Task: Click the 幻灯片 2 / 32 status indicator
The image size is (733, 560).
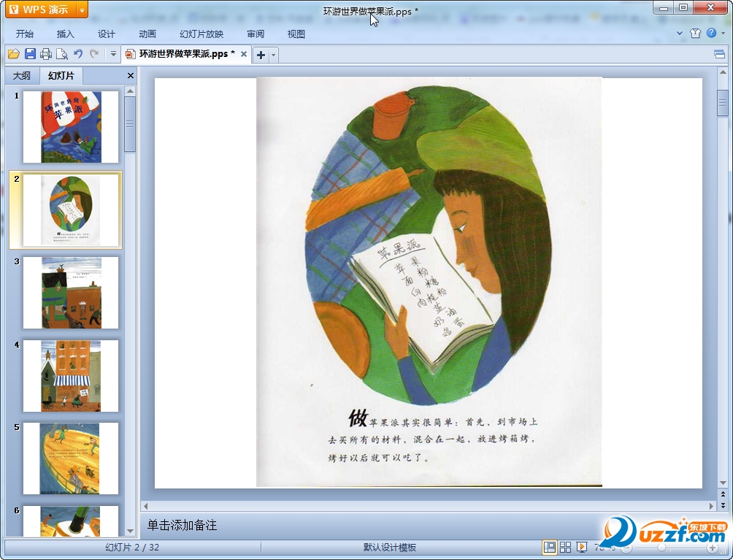Action: coord(132,548)
